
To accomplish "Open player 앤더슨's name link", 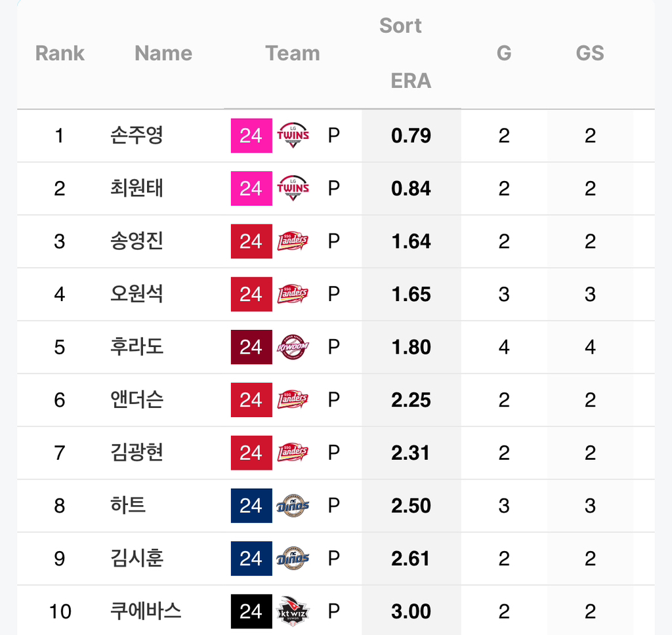I will coord(136,399).
